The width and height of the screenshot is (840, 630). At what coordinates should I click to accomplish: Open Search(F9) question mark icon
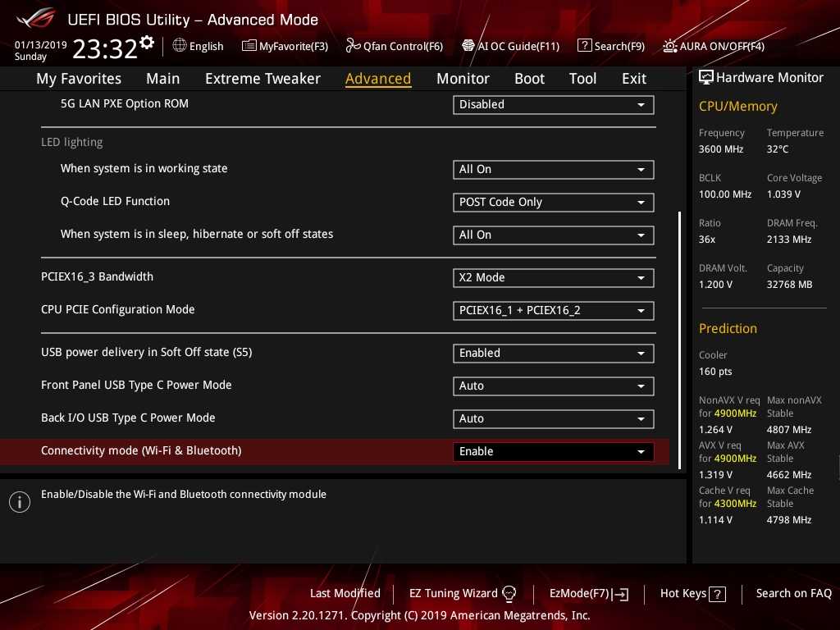click(584, 46)
